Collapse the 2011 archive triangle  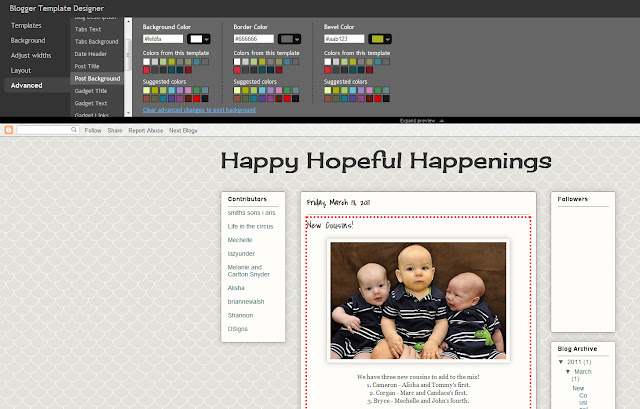(x=561, y=362)
